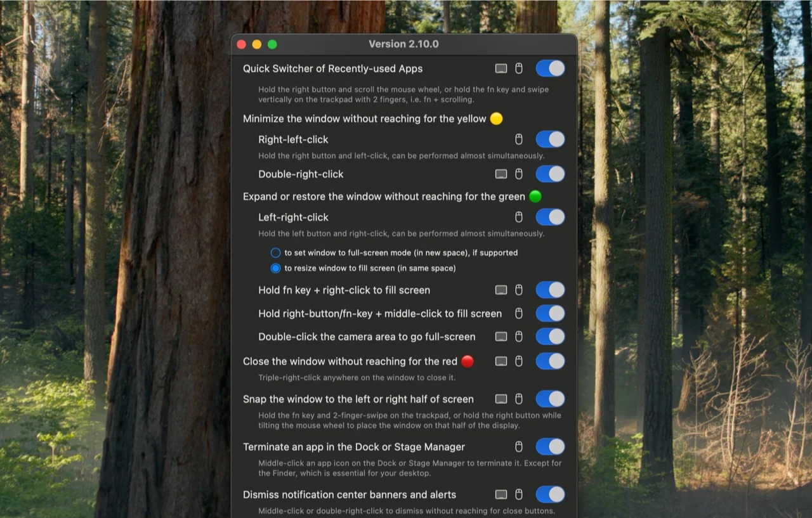Disable Hold fn key + right-click to fill screen

click(x=549, y=290)
